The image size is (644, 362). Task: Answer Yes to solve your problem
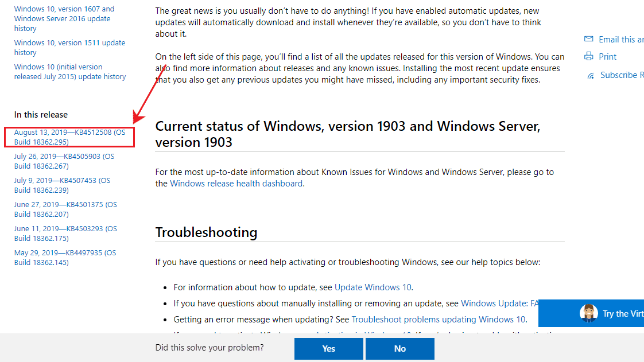(328, 348)
